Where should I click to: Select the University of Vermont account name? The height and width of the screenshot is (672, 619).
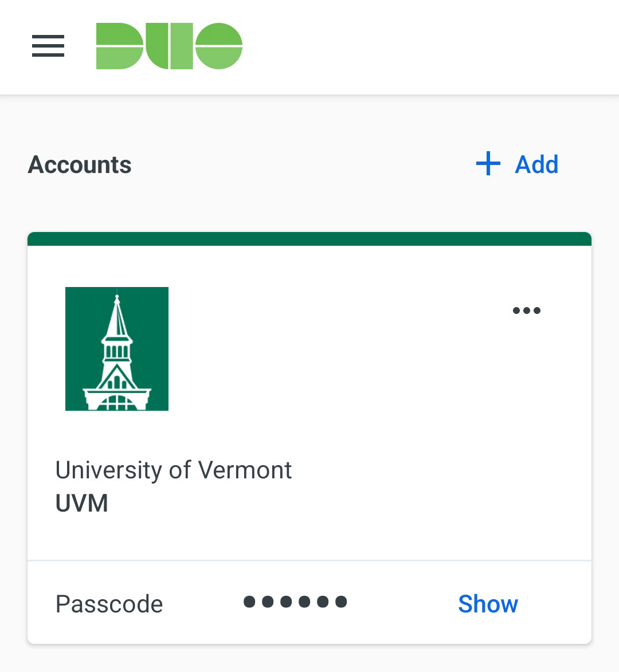pyautogui.click(x=174, y=470)
